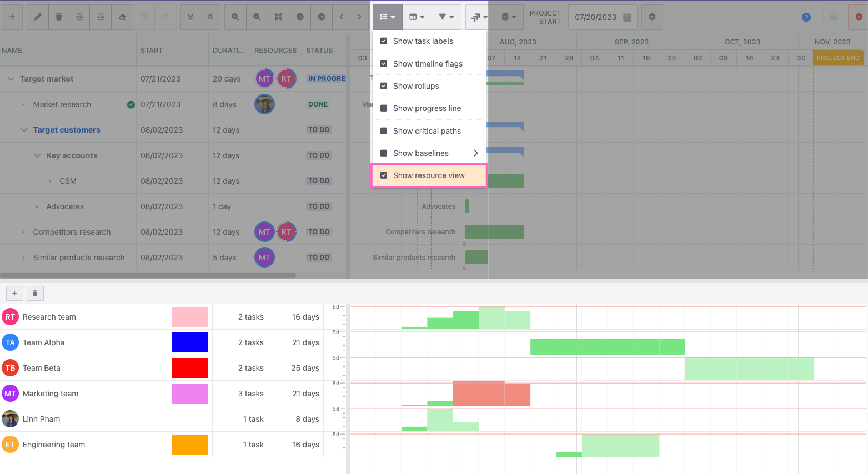The height and width of the screenshot is (474, 868).
Task: Click the indent task icon
Action: [x=79, y=17]
